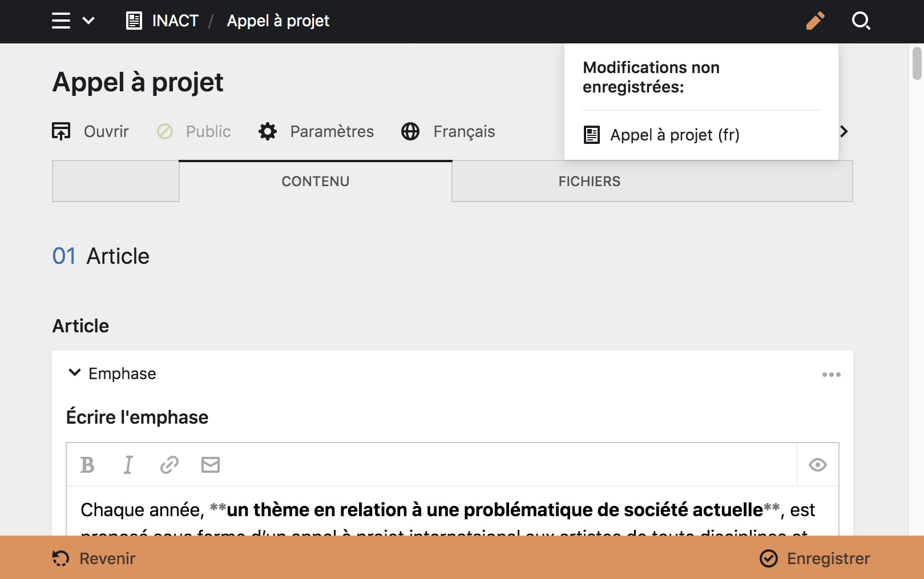
Task: Click the orange pencil edit icon
Action: pos(816,21)
